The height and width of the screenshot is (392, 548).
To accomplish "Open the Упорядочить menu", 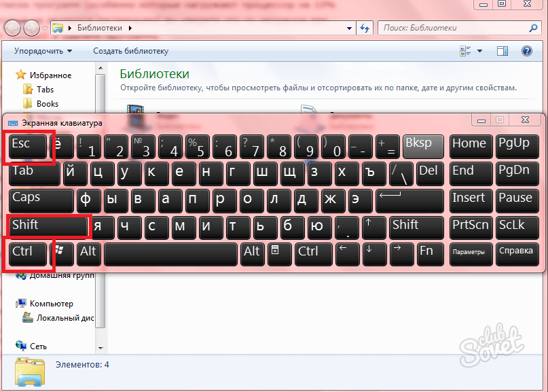I will (x=43, y=51).
